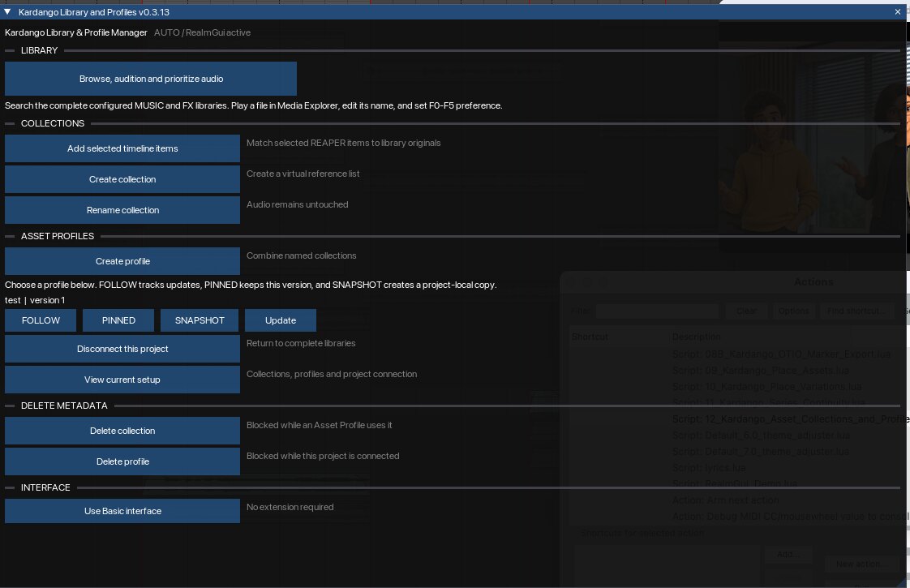910x588 pixels.
Task: Open Browse, audition and prioritize audio
Action: [x=151, y=79]
